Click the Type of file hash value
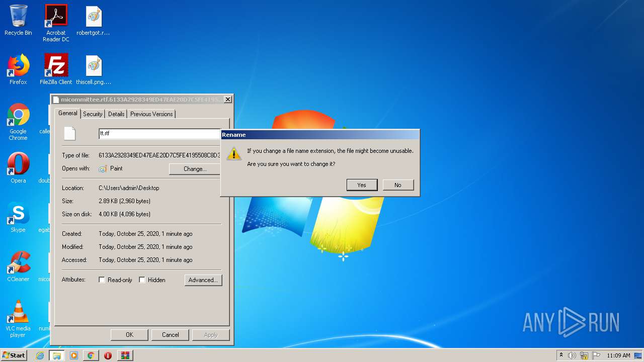644x362 pixels. 159,155
